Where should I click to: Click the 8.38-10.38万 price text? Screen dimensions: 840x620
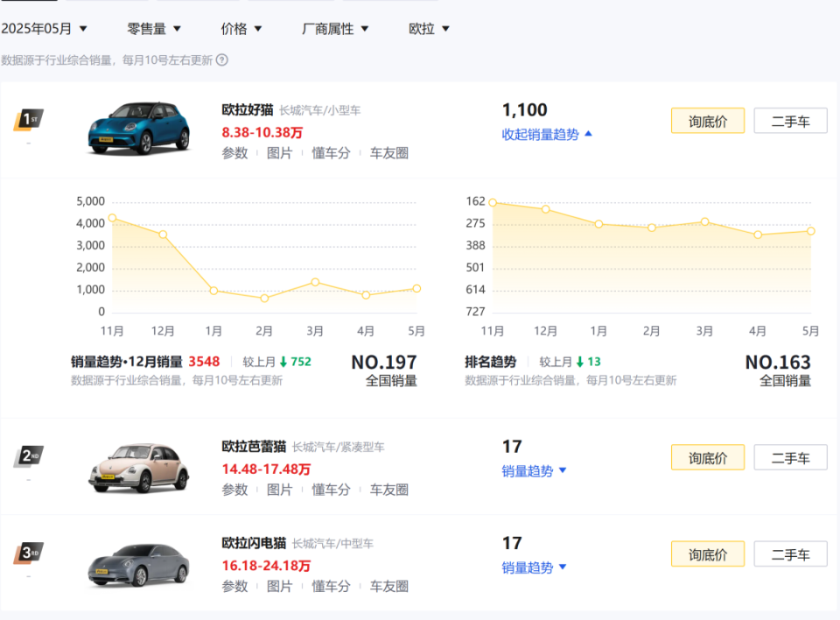tap(262, 132)
